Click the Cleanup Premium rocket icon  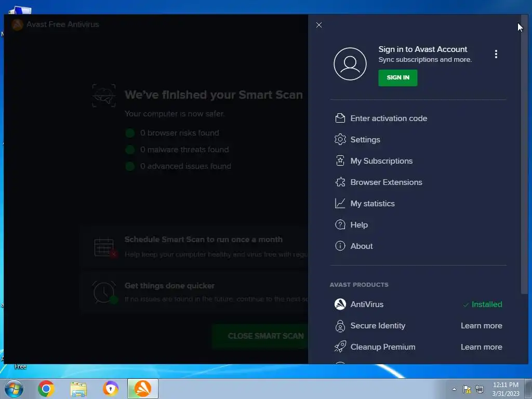340,347
